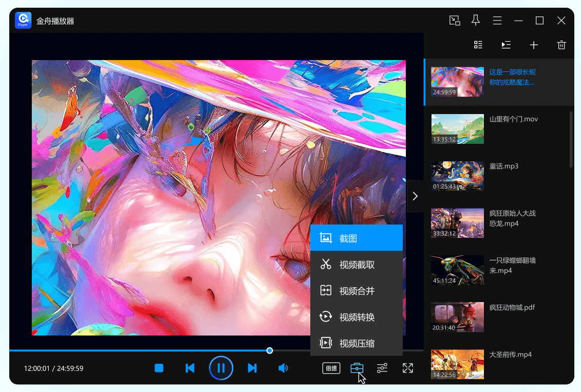
Task: Play 童话.mp3 from the playlist
Action: tap(503, 166)
